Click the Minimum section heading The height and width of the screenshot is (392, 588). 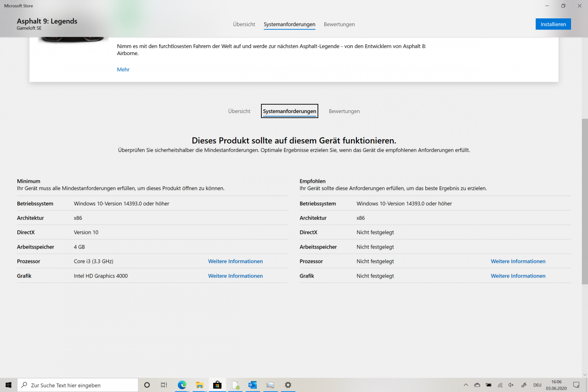[x=29, y=182]
